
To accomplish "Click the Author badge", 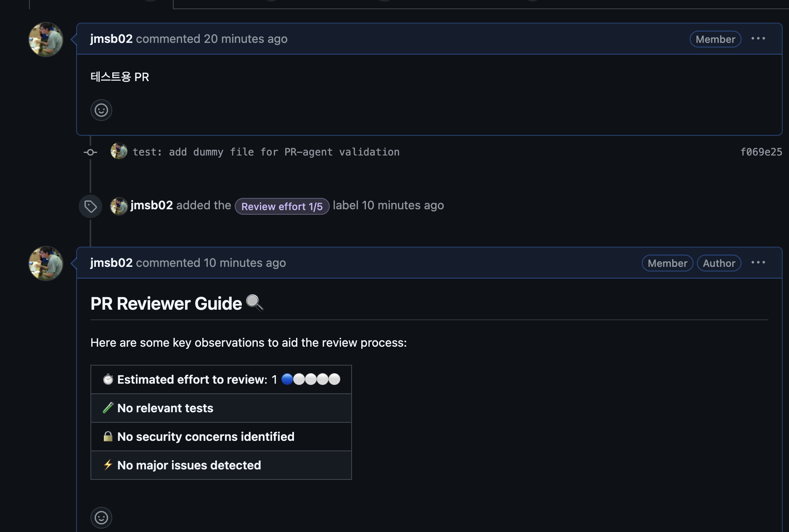I will click(x=719, y=263).
